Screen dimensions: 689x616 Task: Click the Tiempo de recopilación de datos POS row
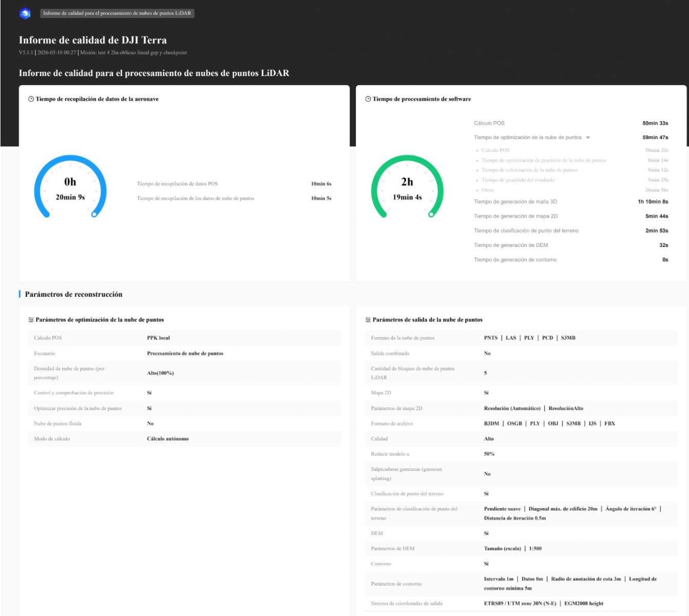[x=234, y=184]
